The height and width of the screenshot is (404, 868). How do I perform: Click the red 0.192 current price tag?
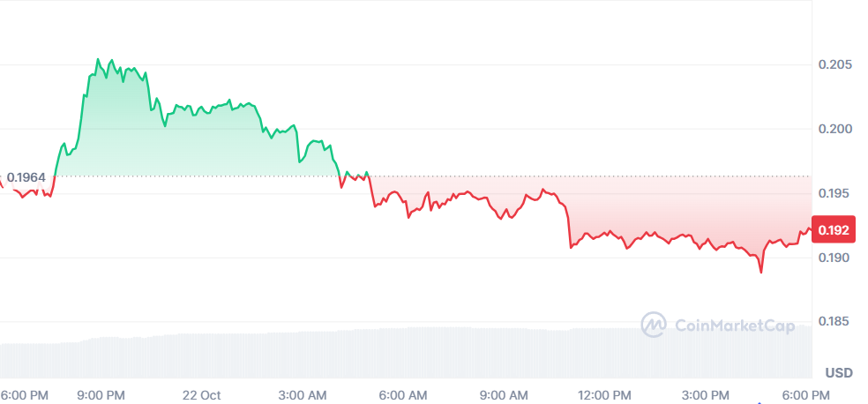click(834, 231)
